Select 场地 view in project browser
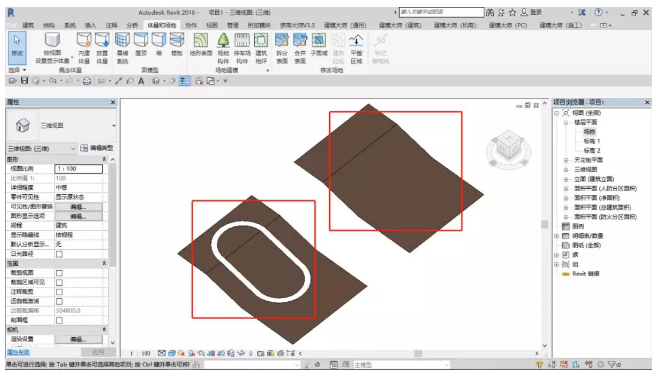 tap(589, 132)
